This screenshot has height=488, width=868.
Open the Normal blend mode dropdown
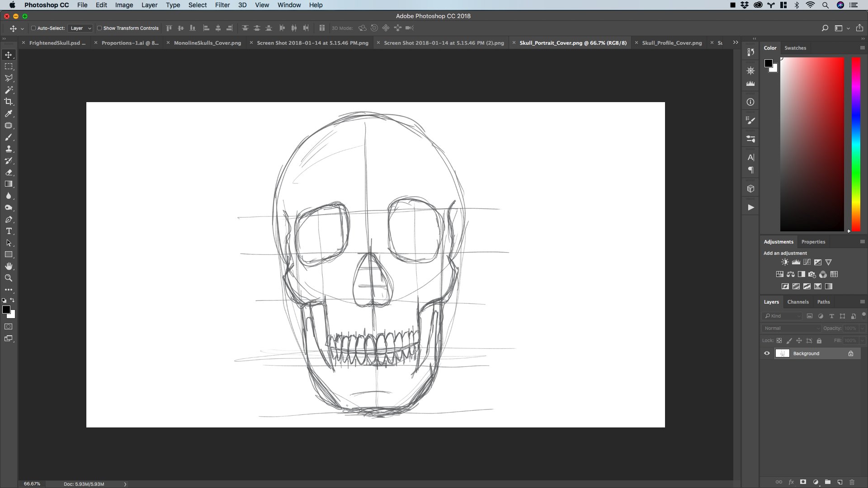791,328
